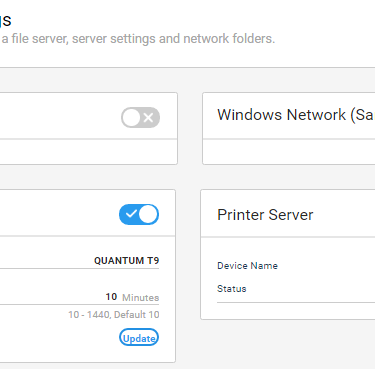Click the white knob of the gray switch
Image resolution: width=375 pixels, height=369 pixels.
(x=131, y=117)
